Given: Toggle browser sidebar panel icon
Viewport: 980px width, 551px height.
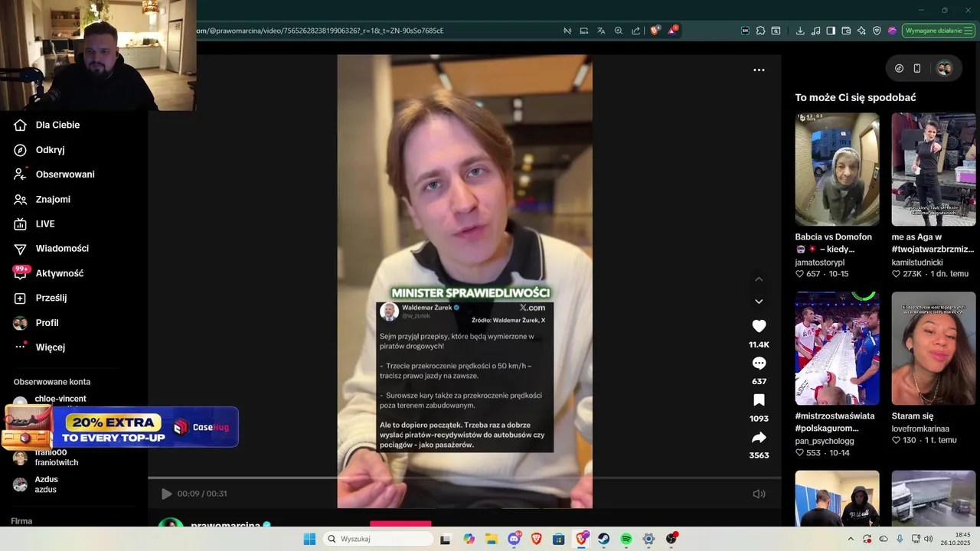Looking at the screenshot, I should [x=831, y=31].
